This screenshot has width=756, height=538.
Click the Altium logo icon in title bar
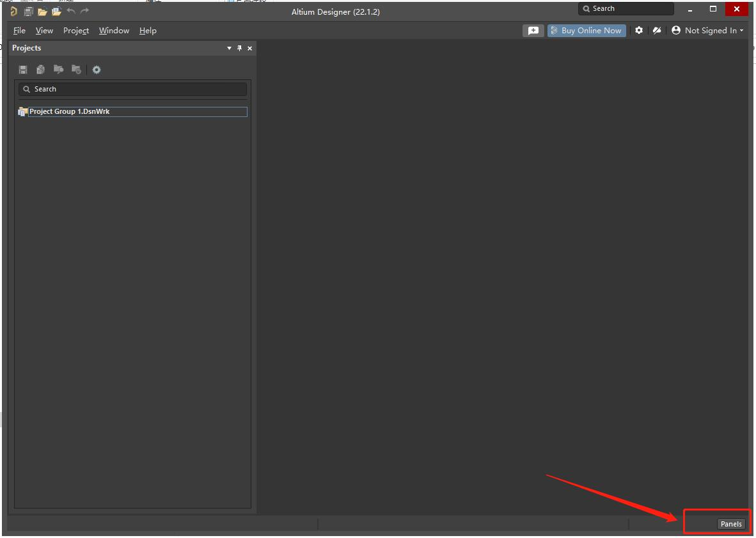tap(13, 12)
